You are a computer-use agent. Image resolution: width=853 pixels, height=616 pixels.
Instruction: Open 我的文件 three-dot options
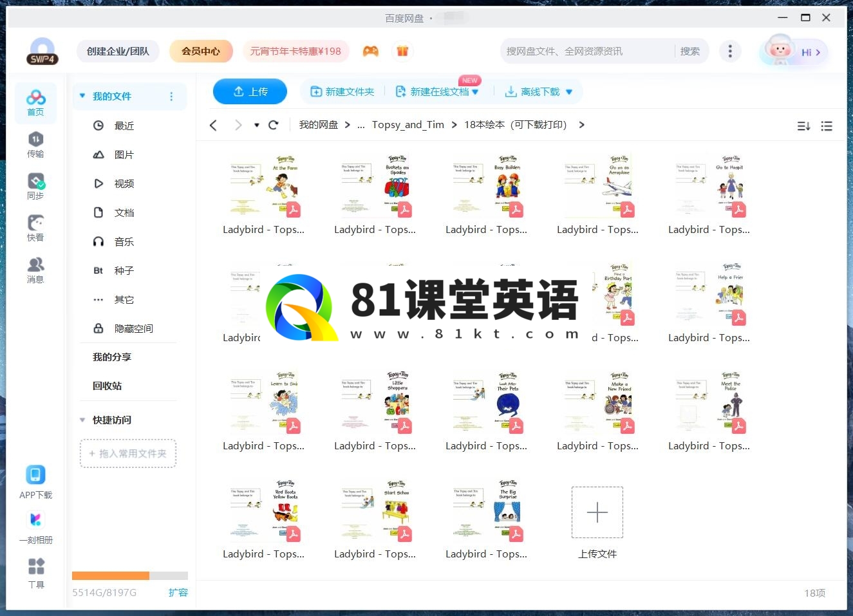171,97
